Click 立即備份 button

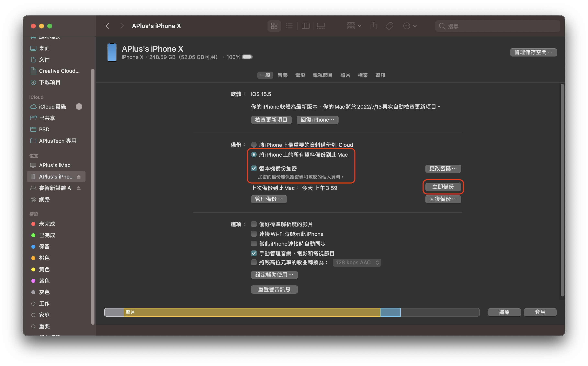tap(443, 187)
